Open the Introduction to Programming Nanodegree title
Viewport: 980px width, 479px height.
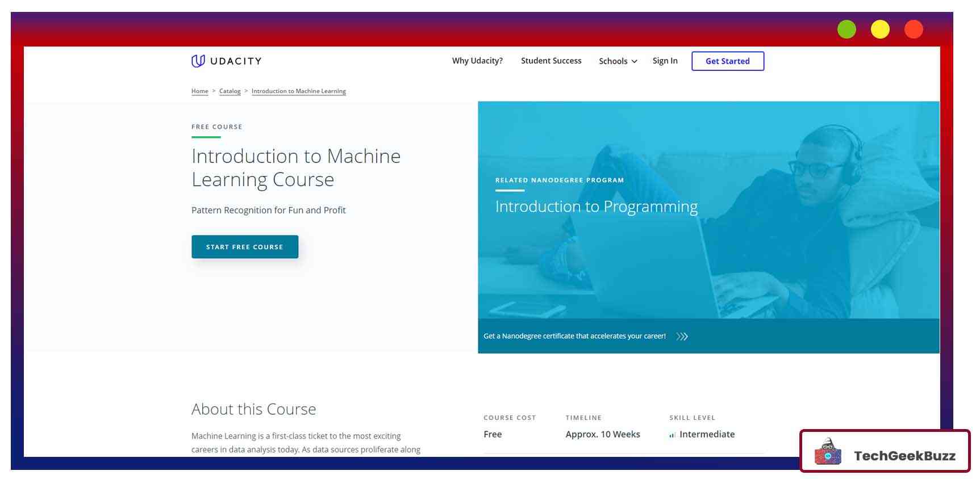pyautogui.click(x=596, y=207)
